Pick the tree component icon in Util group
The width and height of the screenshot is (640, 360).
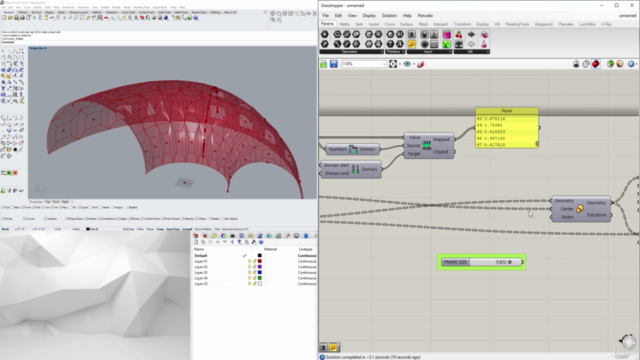coord(459,44)
